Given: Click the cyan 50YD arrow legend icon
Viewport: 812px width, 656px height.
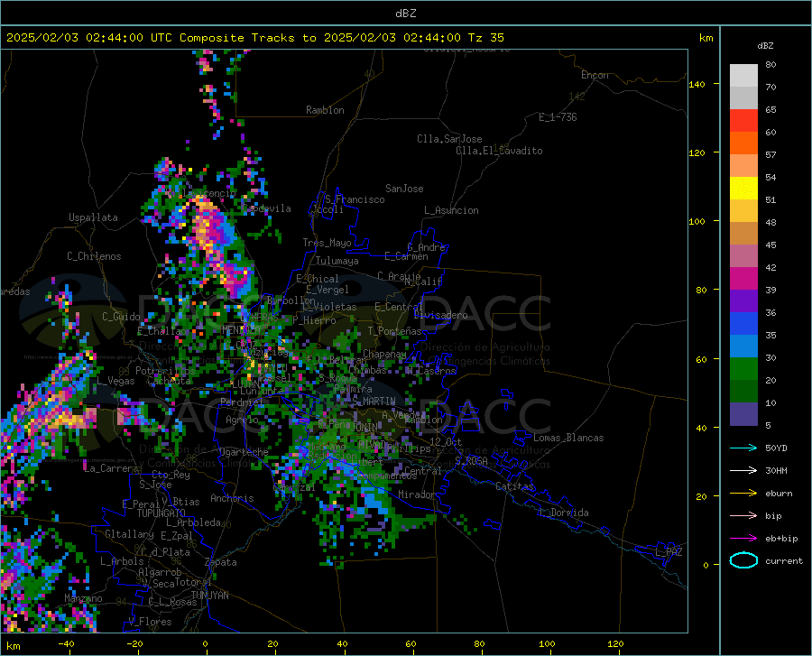Looking at the screenshot, I should [743, 448].
